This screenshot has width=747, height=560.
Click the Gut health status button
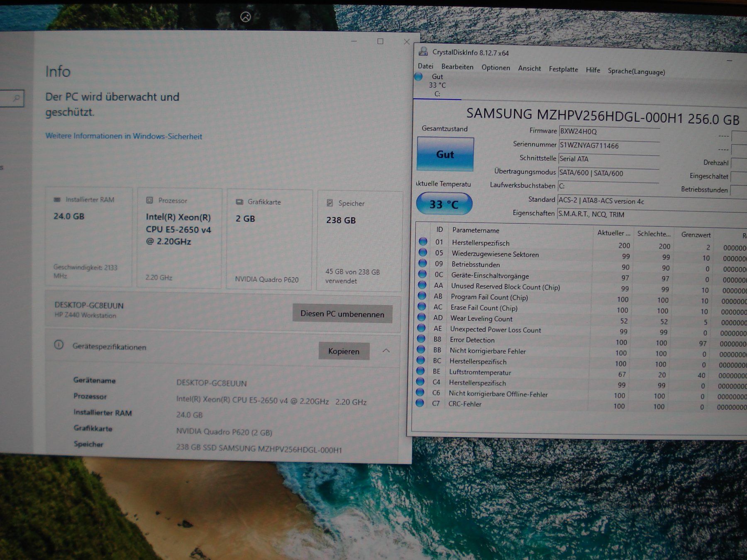(445, 154)
